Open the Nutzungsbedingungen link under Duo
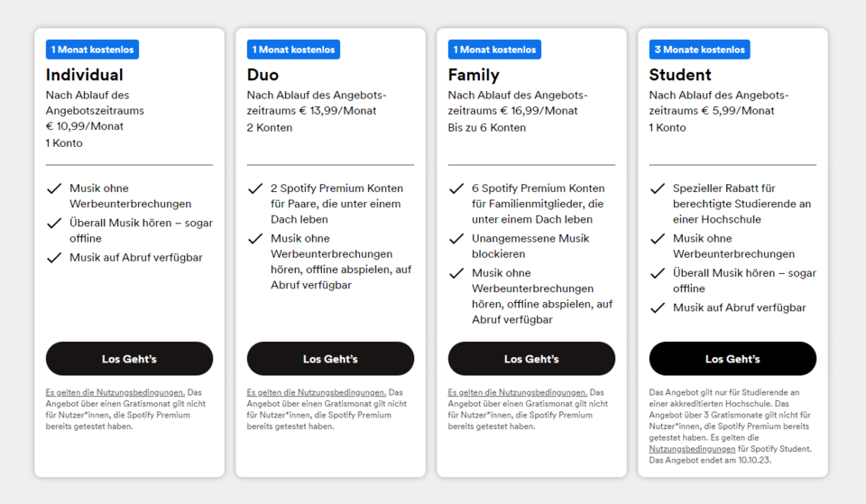 tap(317, 392)
